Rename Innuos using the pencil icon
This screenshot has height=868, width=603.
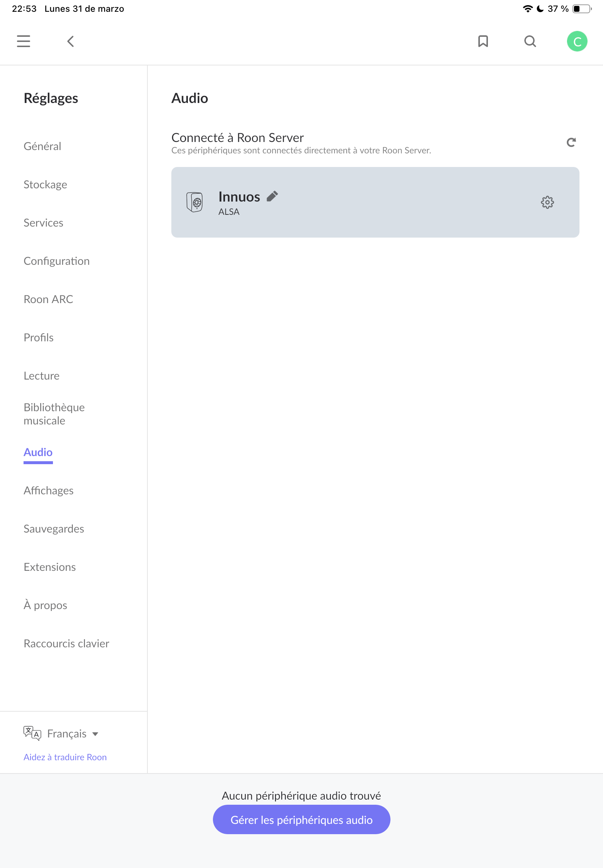click(272, 196)
